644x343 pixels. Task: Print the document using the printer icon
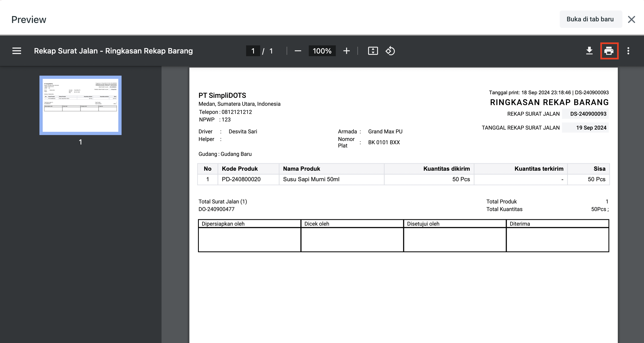pos(609,51)
